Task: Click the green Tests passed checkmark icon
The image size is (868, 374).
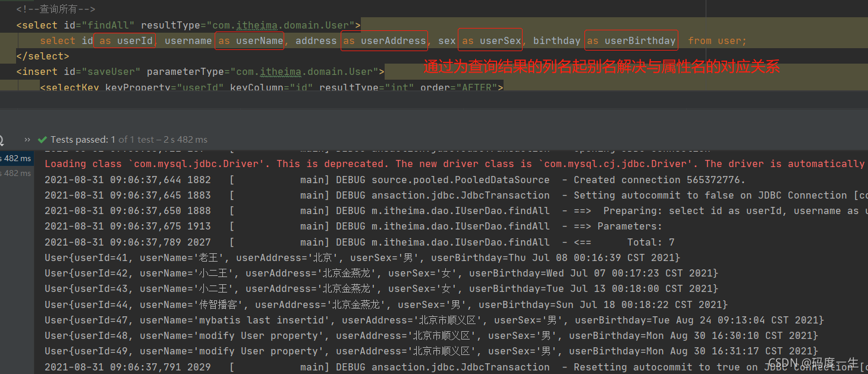Action: pyautogui.click(x=42, y=140)
